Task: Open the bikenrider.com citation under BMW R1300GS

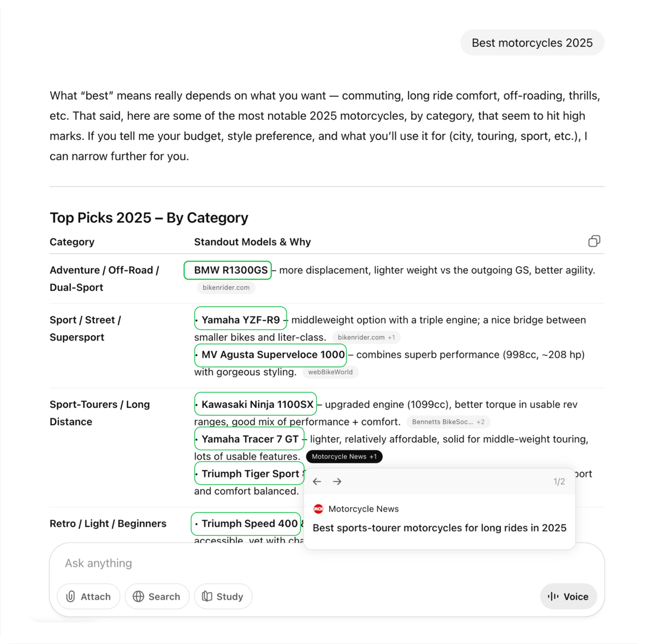Action: (226, 287)
